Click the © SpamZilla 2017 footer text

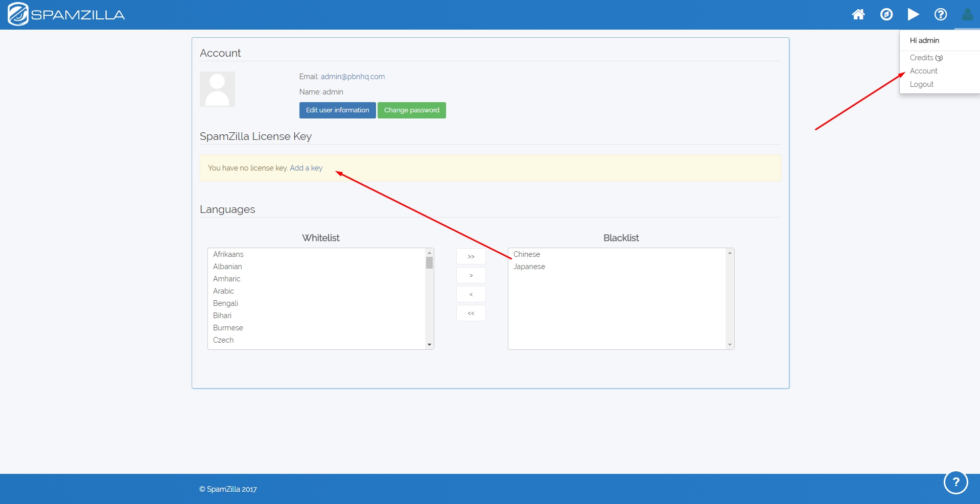pos(228,489)
